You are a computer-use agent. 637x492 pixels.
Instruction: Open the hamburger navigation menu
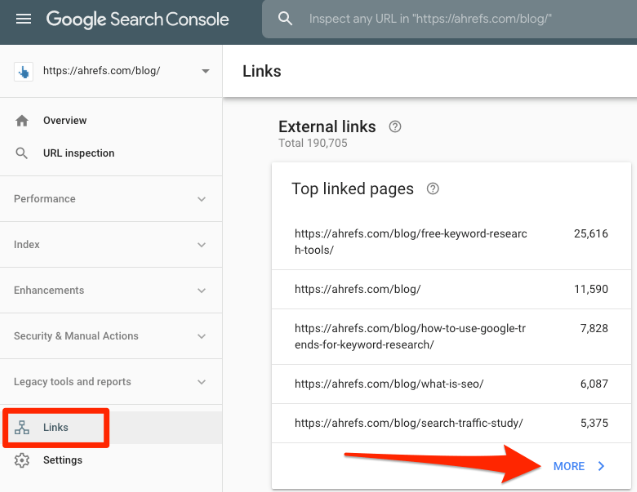point(23,19)
